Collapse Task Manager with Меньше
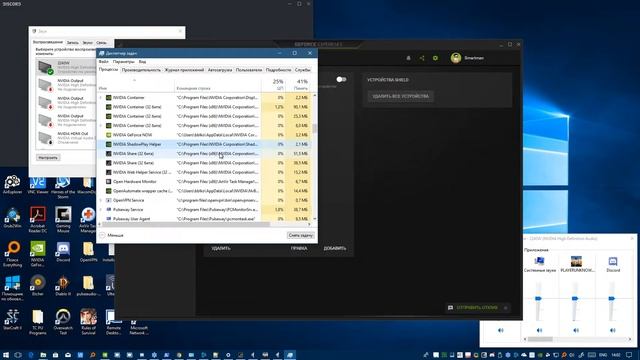The width and height of the screenshot is (640, 360). [111, 236]
